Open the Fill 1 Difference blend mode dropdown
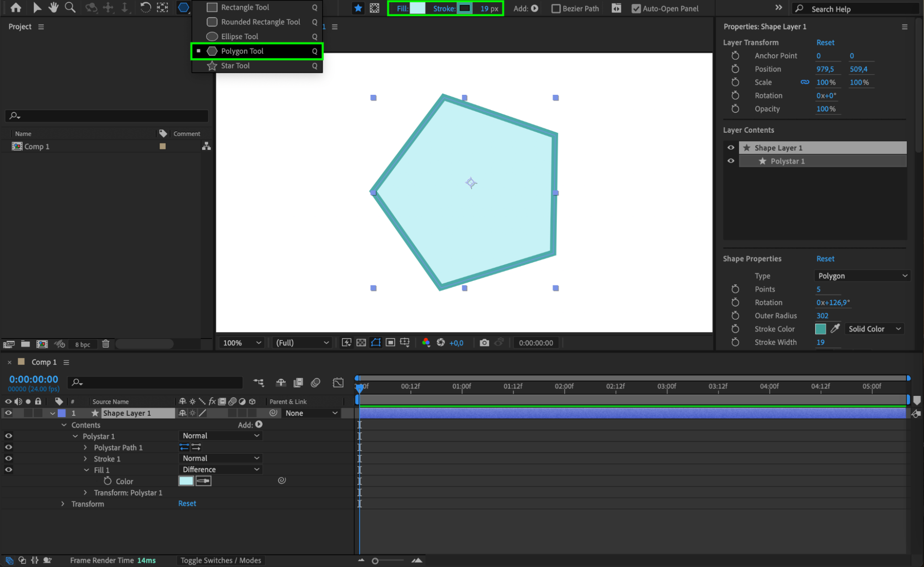924x567 pixels. click(x=220, y=469)
